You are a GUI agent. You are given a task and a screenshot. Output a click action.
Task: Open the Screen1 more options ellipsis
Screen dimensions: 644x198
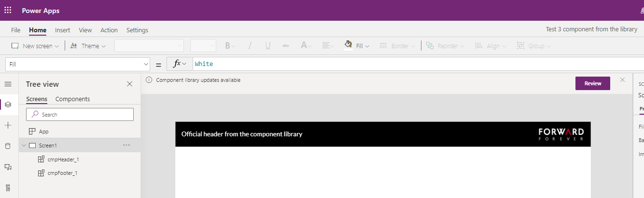coord(126,145)
